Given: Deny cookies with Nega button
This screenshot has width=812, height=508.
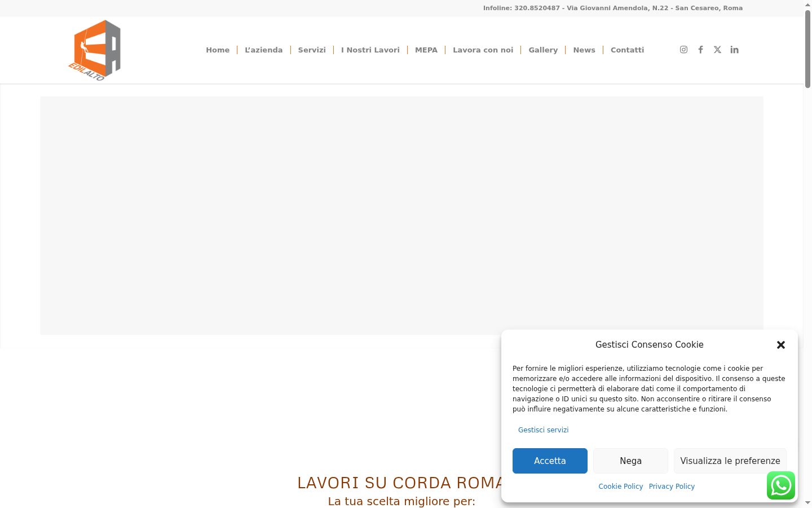Looking at the screenshot, I should point(630,461).
